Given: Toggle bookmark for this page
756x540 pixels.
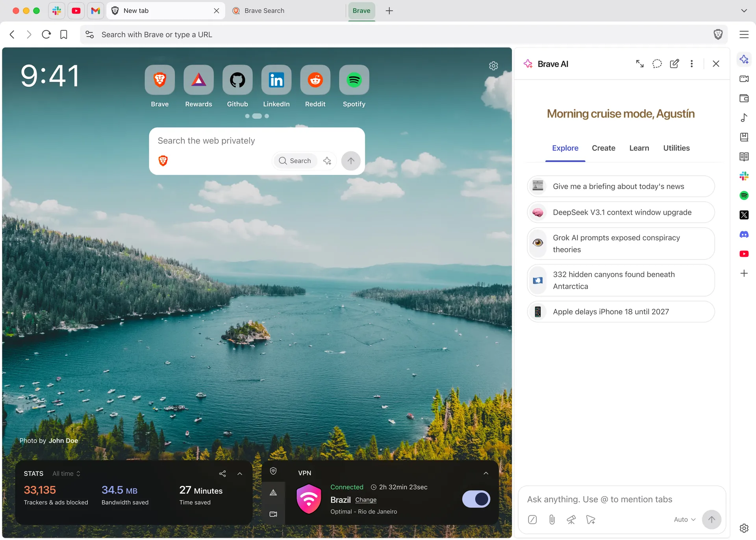Looking at the screenshot, I should tap(64, 35).
